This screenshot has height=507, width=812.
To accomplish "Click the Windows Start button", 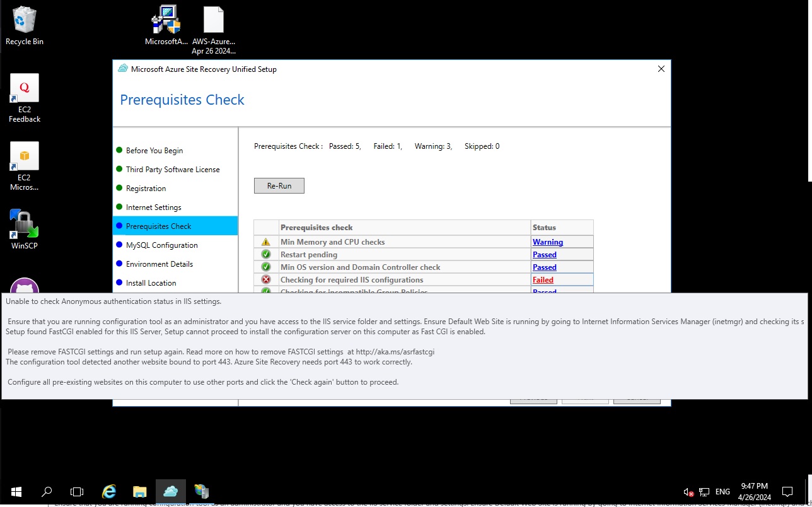I will click(16, 491).
